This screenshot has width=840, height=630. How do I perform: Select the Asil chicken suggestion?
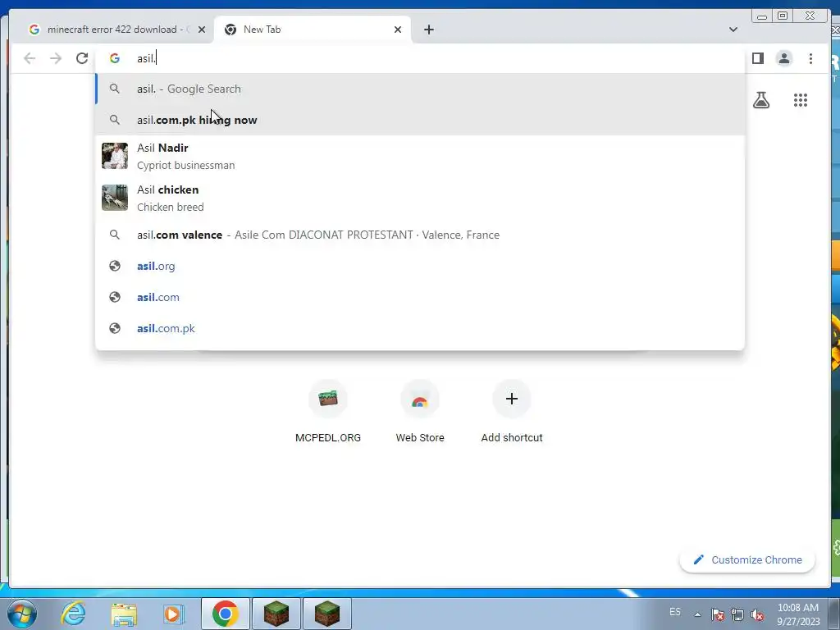(x=420, y=198)
